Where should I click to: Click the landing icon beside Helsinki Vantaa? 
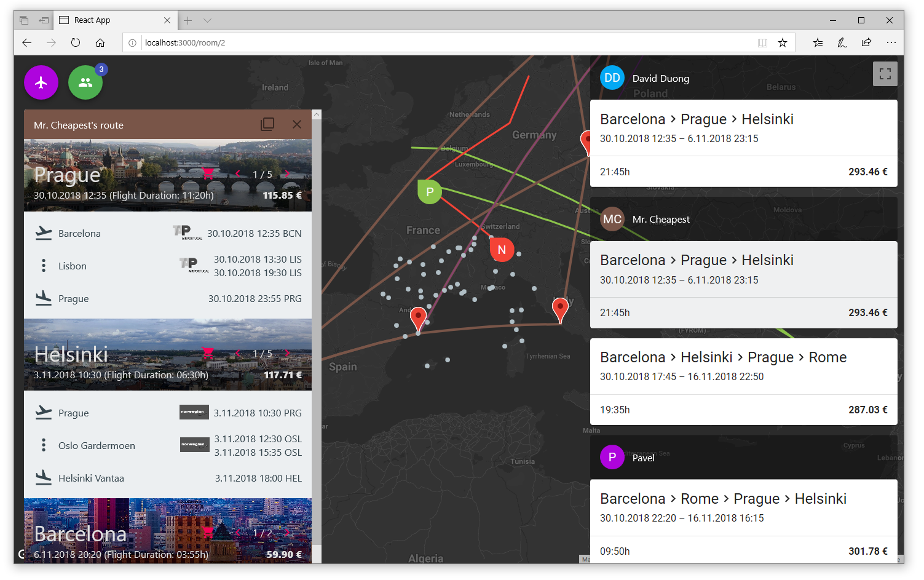pos(44,478)
